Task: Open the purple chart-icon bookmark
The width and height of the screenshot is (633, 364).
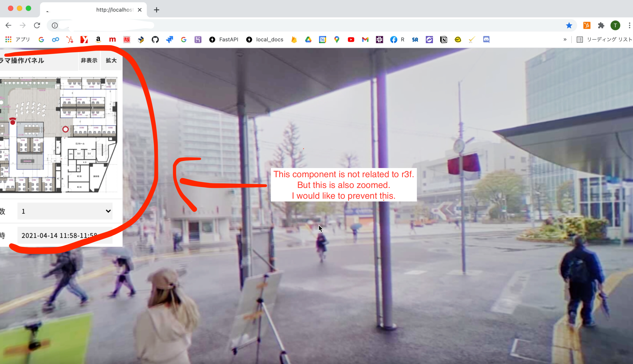Action: (x=429, y=40)
